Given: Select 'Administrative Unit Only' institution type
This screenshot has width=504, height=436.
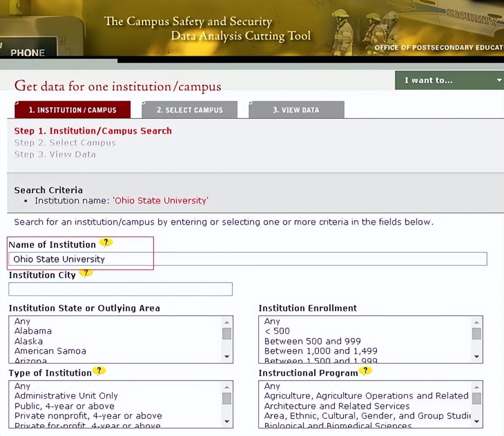Looking at the screenshot, I should [x=66, y=396].
